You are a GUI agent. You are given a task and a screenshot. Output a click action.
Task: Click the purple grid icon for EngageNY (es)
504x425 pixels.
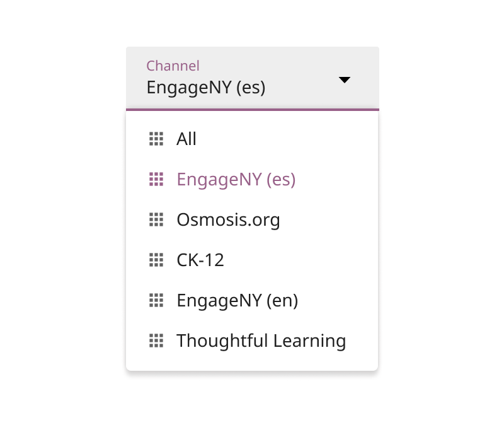tap(156, 180)
